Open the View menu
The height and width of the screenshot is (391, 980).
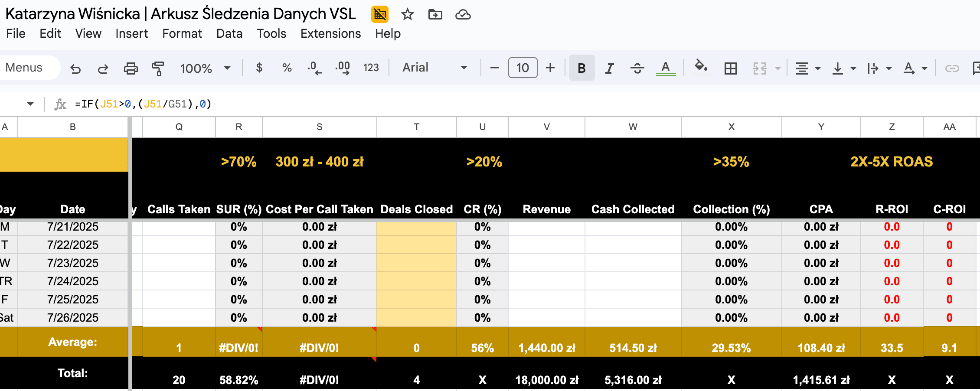click(x=88, y=34)
